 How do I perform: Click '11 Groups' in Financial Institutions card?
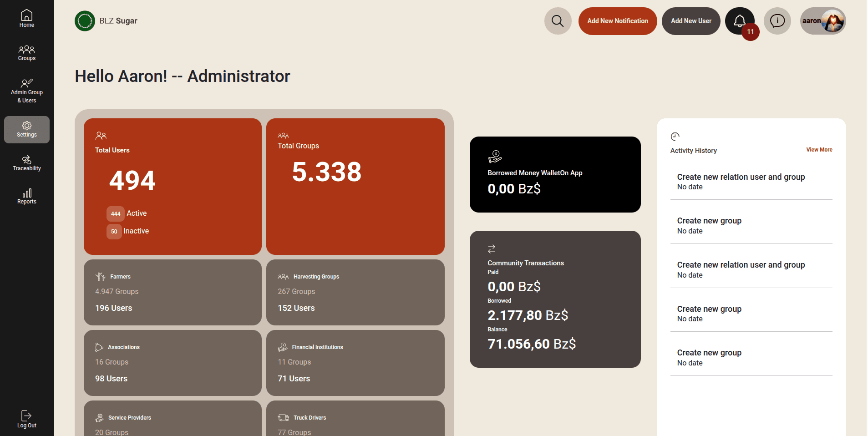coord(294,362)
